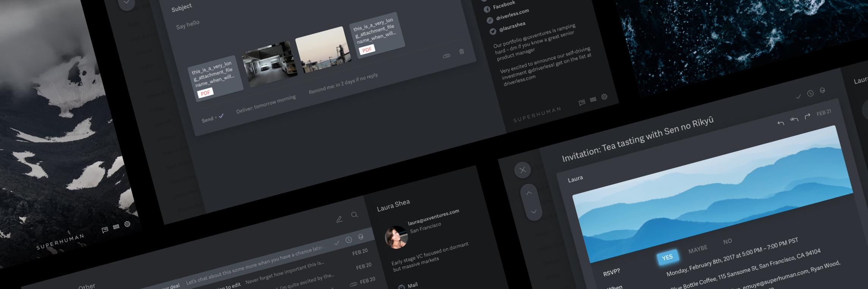Open the email "Never forget how important this is"
Screen dimensions: 868x289
tap(285, 273)
